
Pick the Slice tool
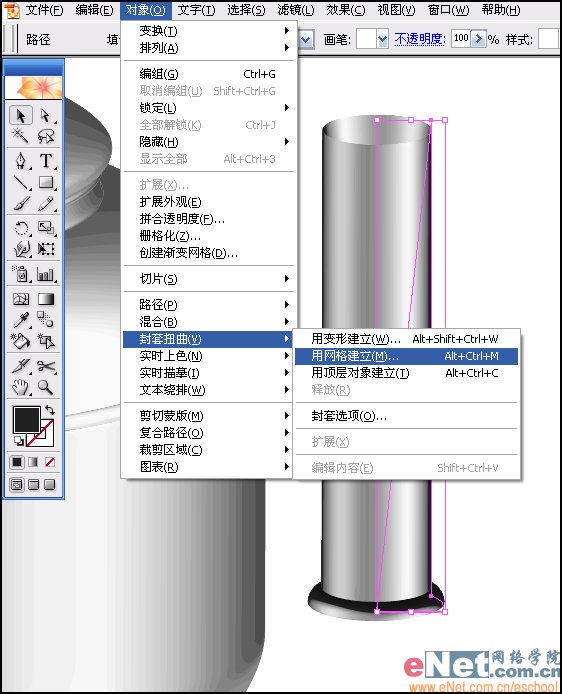pos(20,366)
